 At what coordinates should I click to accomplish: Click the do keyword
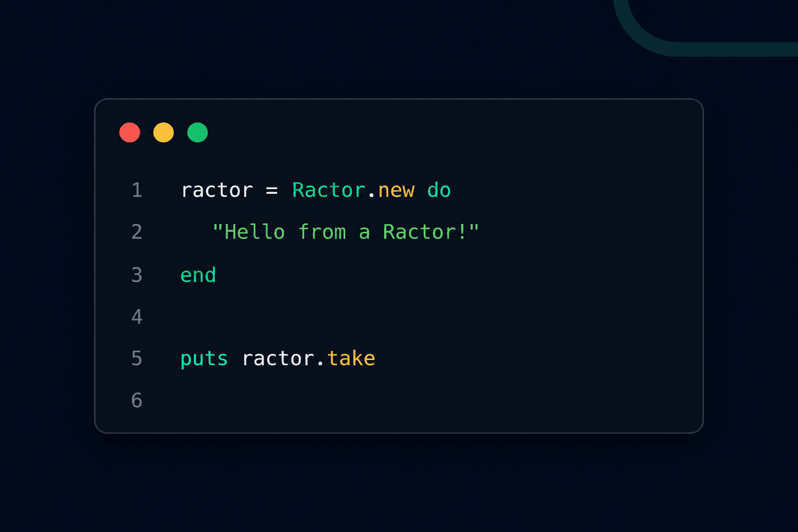click(439, 190)
